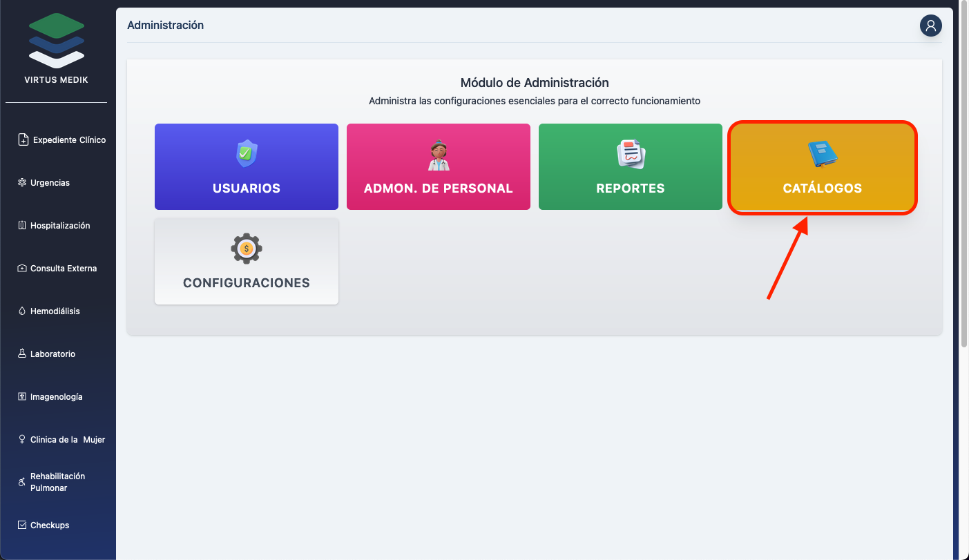This screenshot has height=560, width=969.
Task: Navigate to Laboratorio module
Action: tap(52, 354)
